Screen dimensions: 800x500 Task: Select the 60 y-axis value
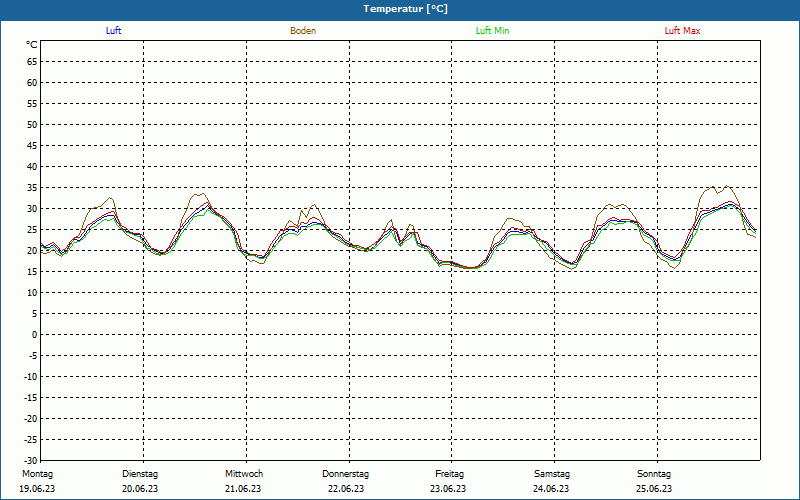click(x=32, y=83)
